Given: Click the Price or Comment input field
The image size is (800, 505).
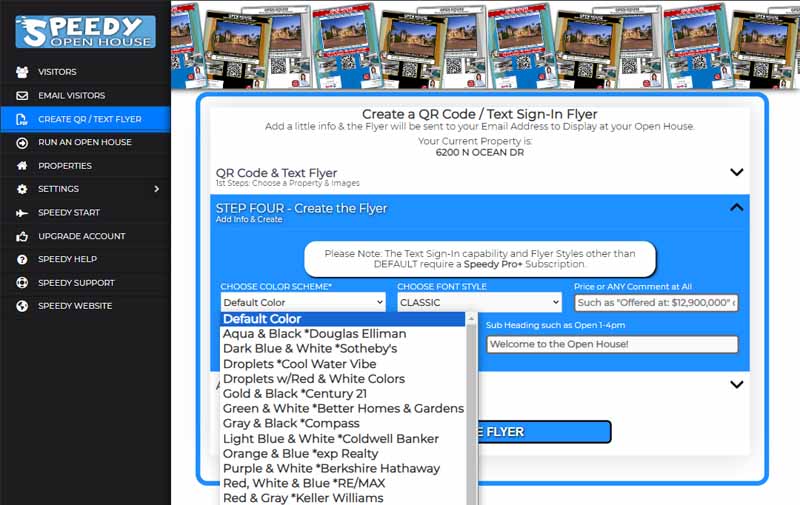Looking at the screenshot, I should click(656, 302).
